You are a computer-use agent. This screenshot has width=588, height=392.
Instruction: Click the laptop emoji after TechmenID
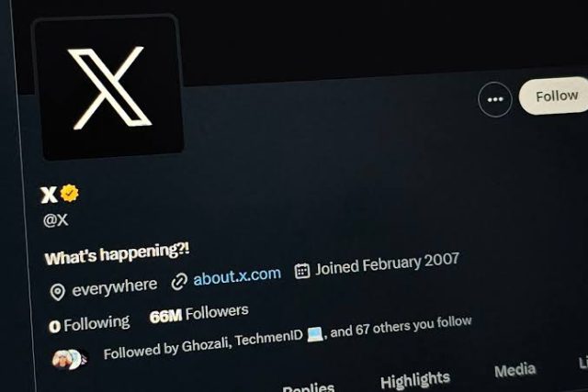pos(315,334)
